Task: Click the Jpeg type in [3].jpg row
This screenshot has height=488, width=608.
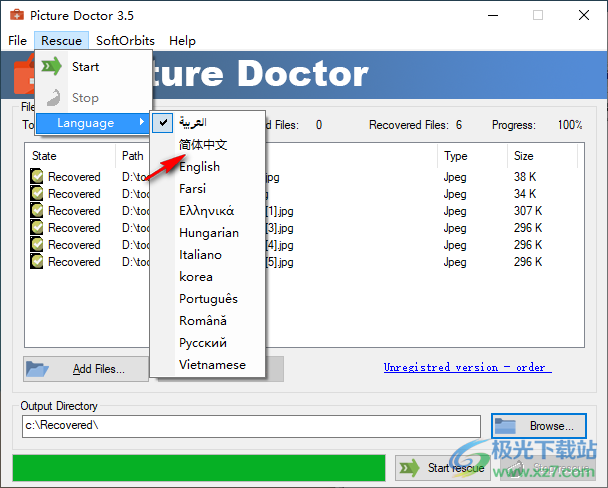Action: (455, 228)
